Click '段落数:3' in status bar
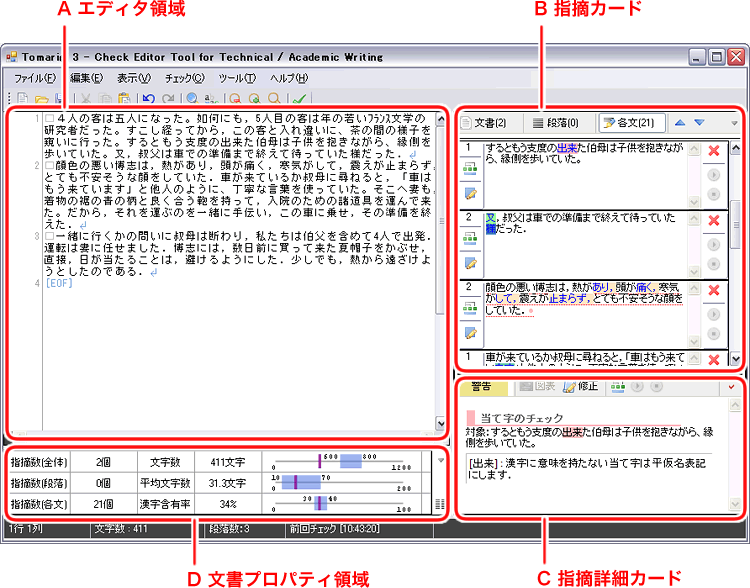 point(229,529)
